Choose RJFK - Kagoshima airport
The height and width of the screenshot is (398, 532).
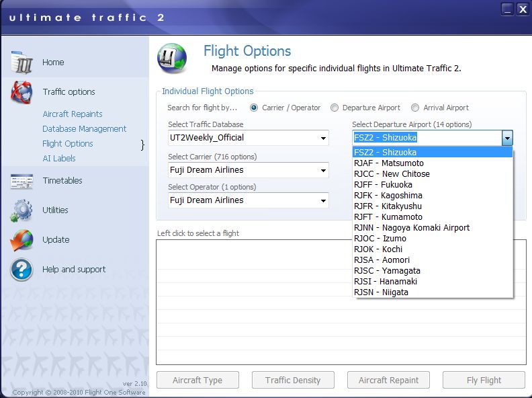(433, 195)
